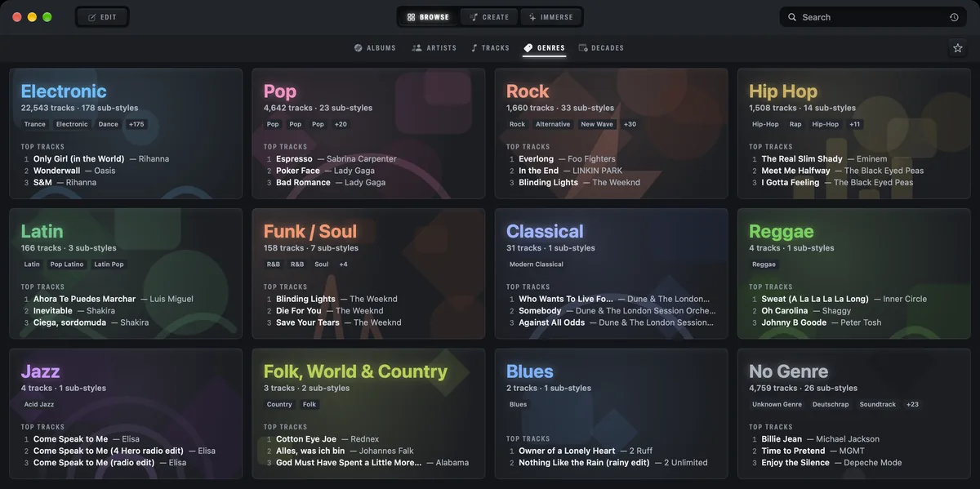The image size is (980, 489).
Task: Click the Albums disc icon
Action: point(358,48)
